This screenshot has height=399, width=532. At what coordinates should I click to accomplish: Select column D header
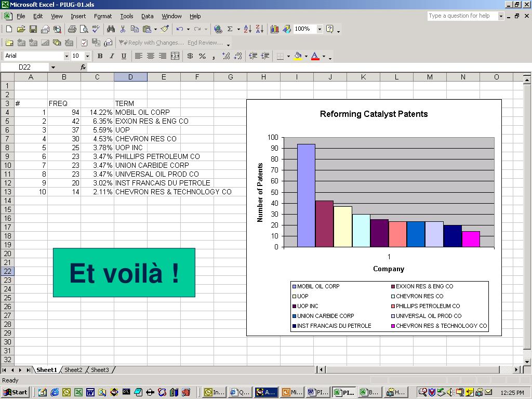coord(130,77)
